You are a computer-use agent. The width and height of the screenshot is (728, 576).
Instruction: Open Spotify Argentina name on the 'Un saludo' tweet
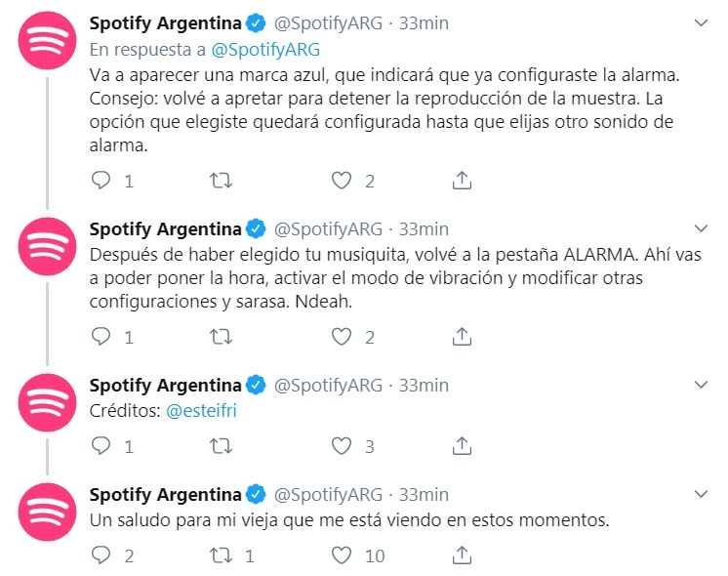(165, 495)
